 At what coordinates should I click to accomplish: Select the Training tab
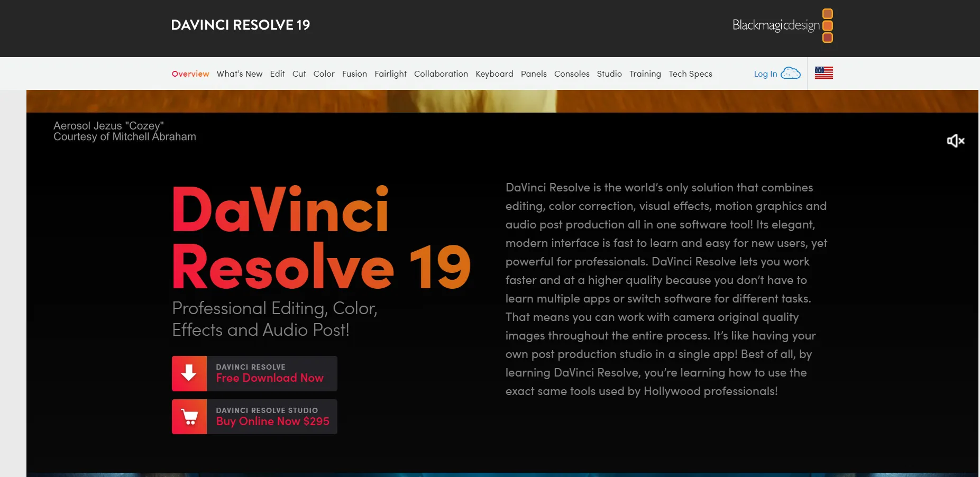645,74
